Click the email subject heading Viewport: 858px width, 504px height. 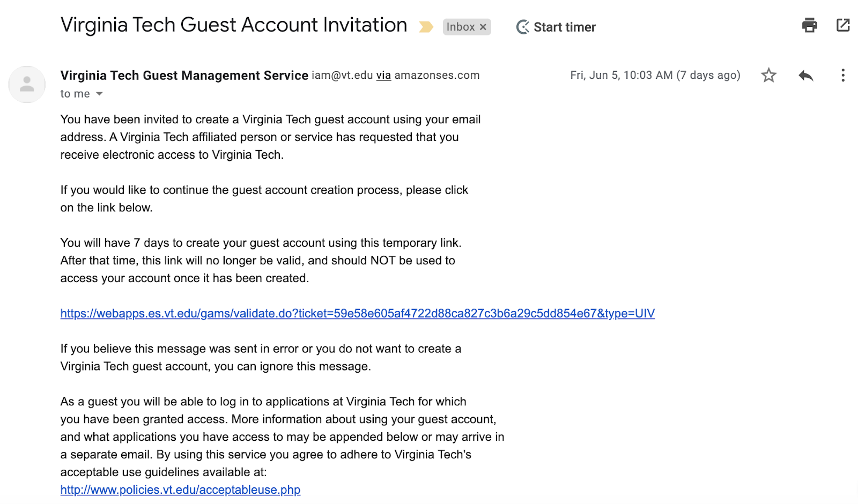(x=234, y=25)
